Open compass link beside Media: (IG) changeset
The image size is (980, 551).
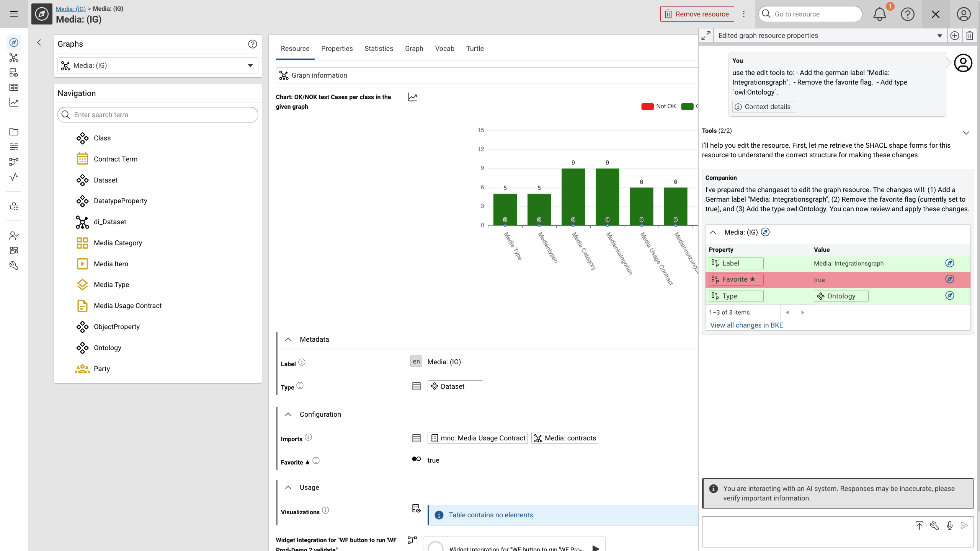tap(765, 232)
